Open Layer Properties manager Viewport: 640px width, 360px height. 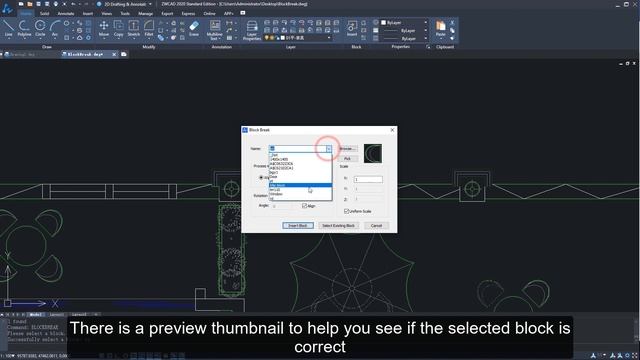(252, 30)
